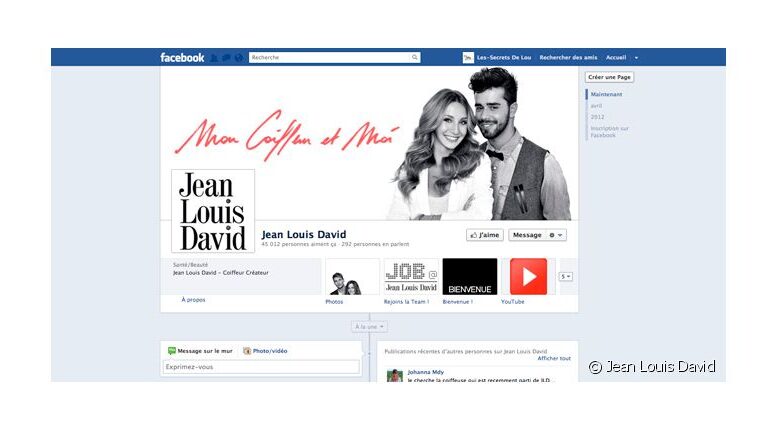The image size is (775, 430).
Task: Select the Message sur le mur tab
Action: pos(200,351)
